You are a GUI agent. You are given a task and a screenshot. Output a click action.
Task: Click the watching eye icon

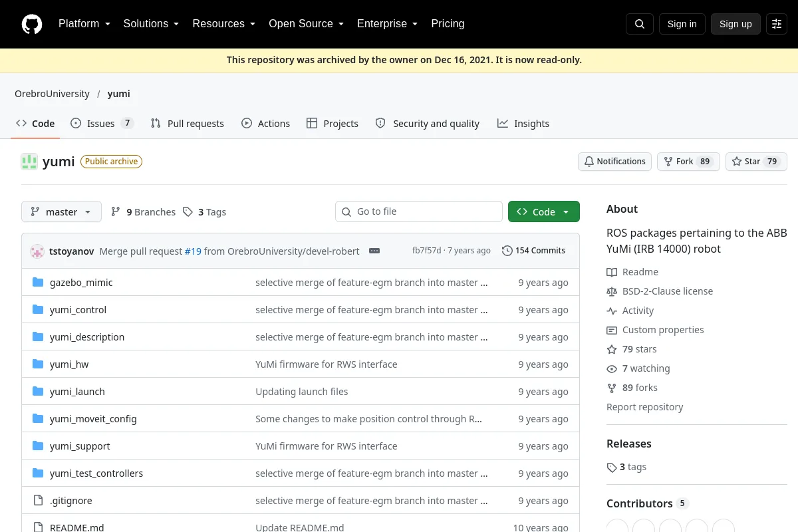click(x=612, y=368)
